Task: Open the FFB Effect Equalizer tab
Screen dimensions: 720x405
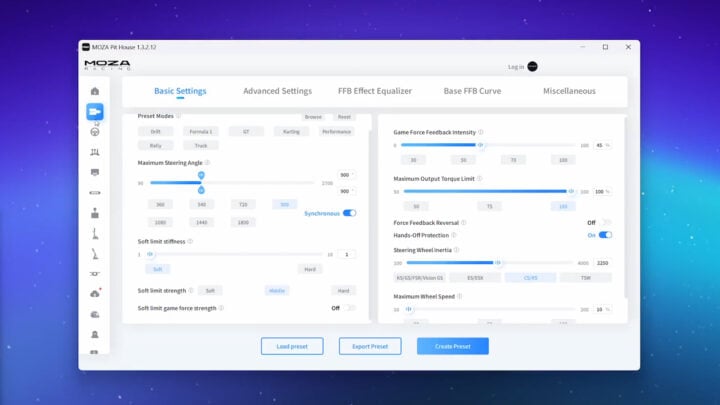Action: point(377,91)
